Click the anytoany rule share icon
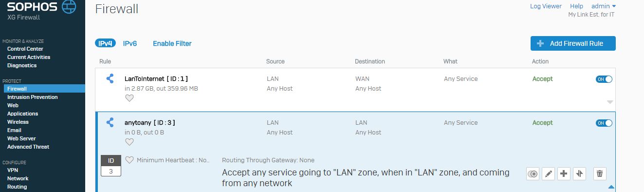The width and height of the screenshot is (644, 192). coord(110,122)
